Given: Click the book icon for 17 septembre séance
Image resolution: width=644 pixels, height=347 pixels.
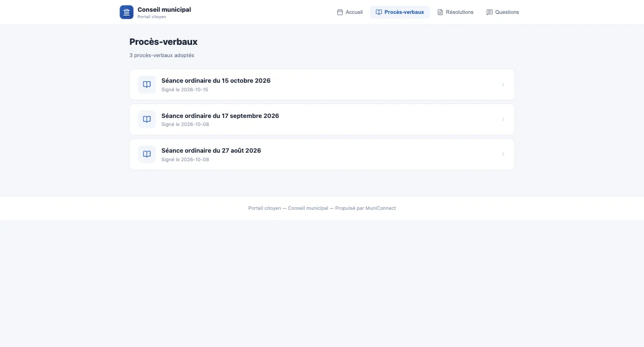Looking at the screenshot, I should coord(147,120).
